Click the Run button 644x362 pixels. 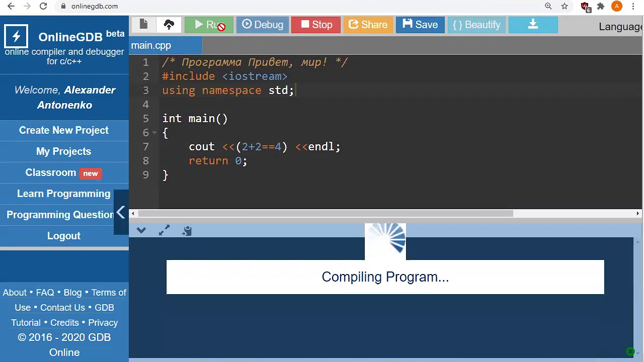[209, 25]
